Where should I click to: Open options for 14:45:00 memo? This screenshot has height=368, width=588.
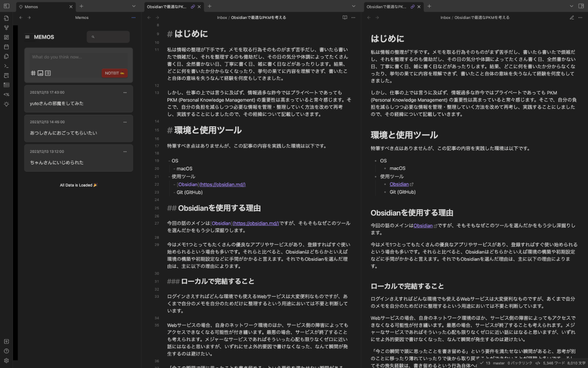coord(125,122)
